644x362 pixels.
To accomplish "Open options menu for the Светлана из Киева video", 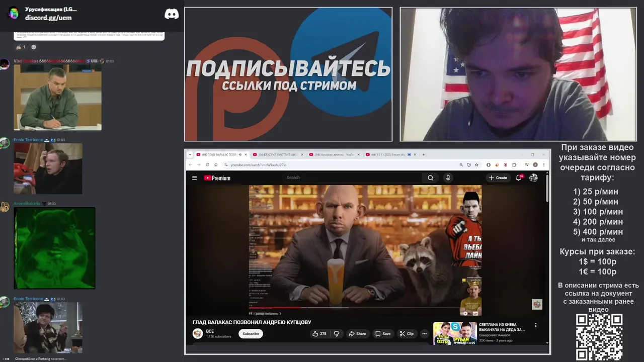I will point(536,325).
